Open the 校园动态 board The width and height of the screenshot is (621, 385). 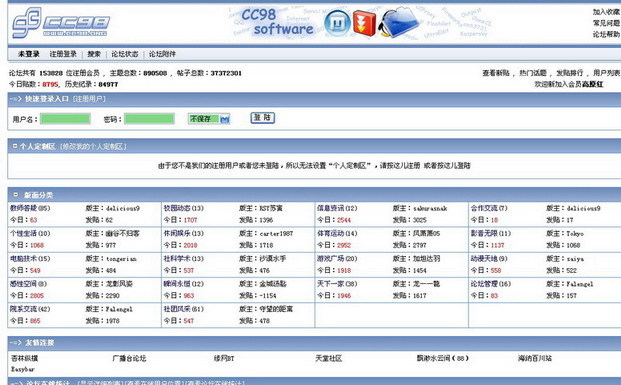tap(177, 208)
